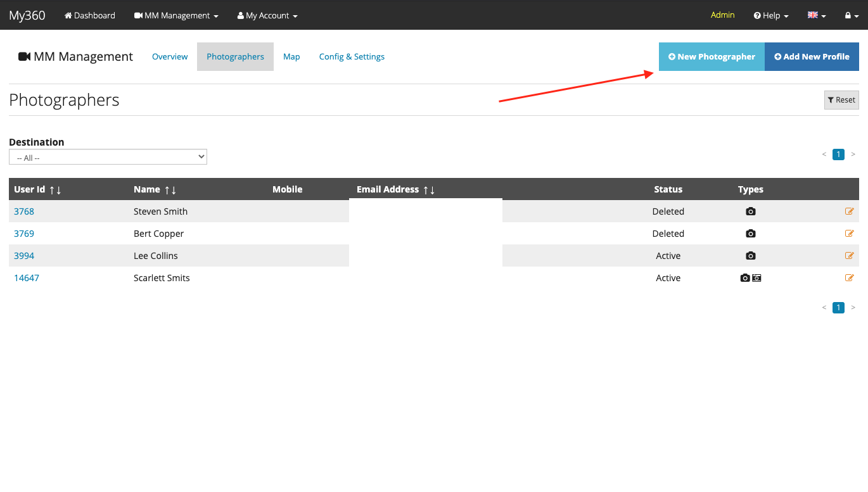Click camera type icon for Lee Collins
The image size is (868, 492).
click(751, 256)
